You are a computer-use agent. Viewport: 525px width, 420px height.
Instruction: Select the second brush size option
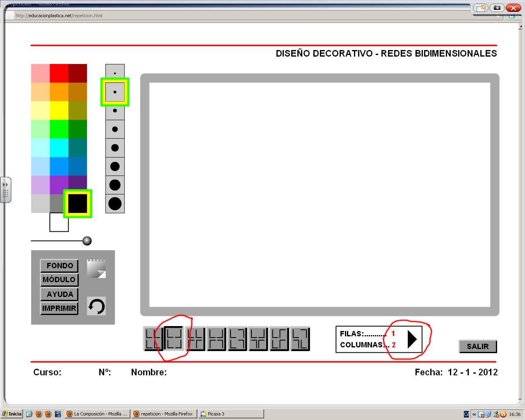(115, 92)
